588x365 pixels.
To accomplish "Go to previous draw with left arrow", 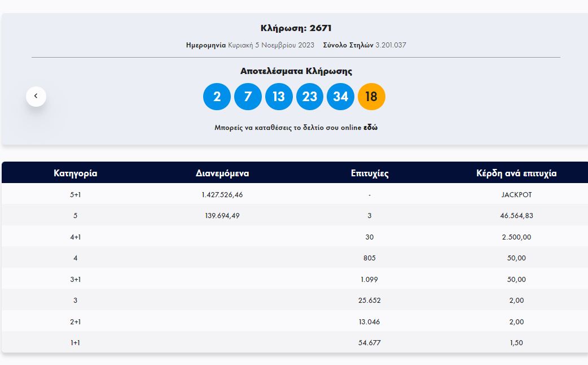I will (36, 96).
